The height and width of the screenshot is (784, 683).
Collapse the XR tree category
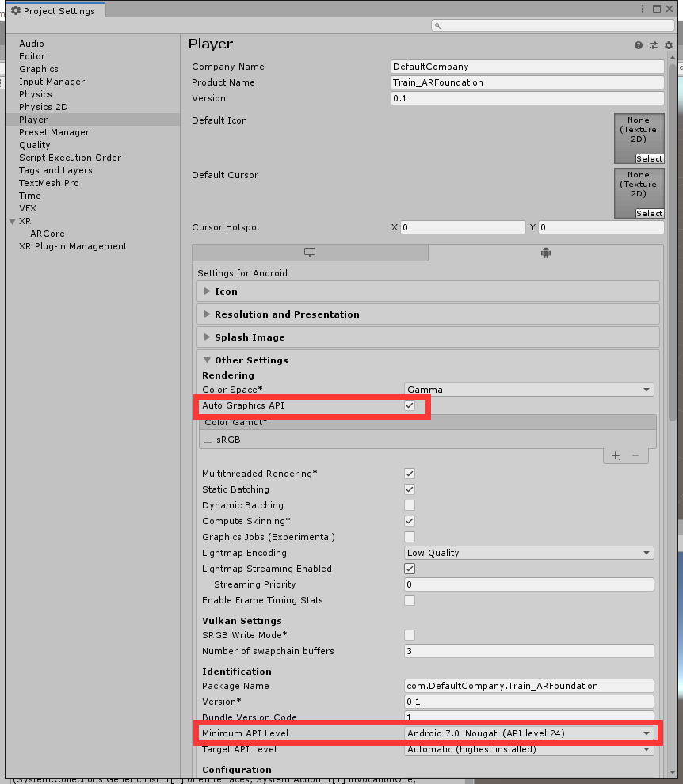tap(13, 221)
